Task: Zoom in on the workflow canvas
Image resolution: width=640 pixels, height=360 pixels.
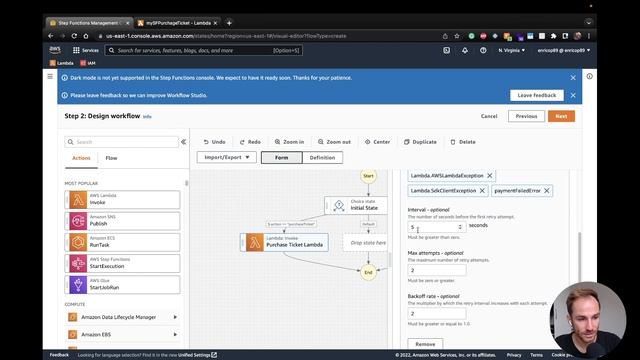Action: [x=289, y=142]
